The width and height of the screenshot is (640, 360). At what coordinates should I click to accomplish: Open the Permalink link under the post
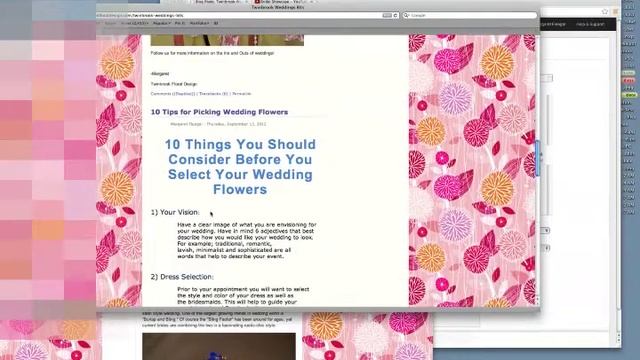pos(242,94)
